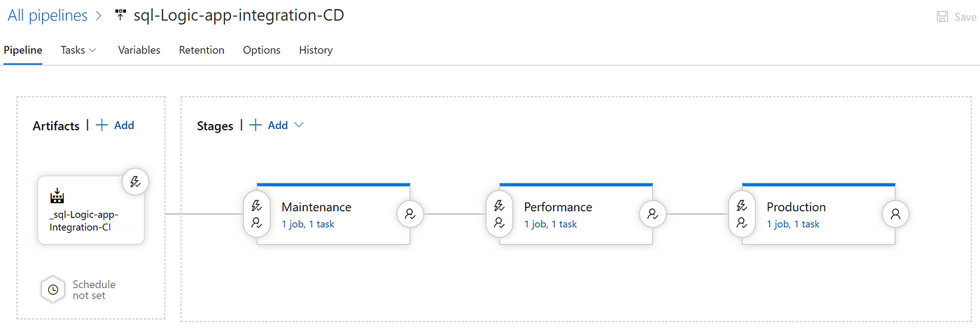The height and width of the screenshot is (328, 980).
Task: Expand the Add stage dropdown chevron
Action: [x=299, y=125]
